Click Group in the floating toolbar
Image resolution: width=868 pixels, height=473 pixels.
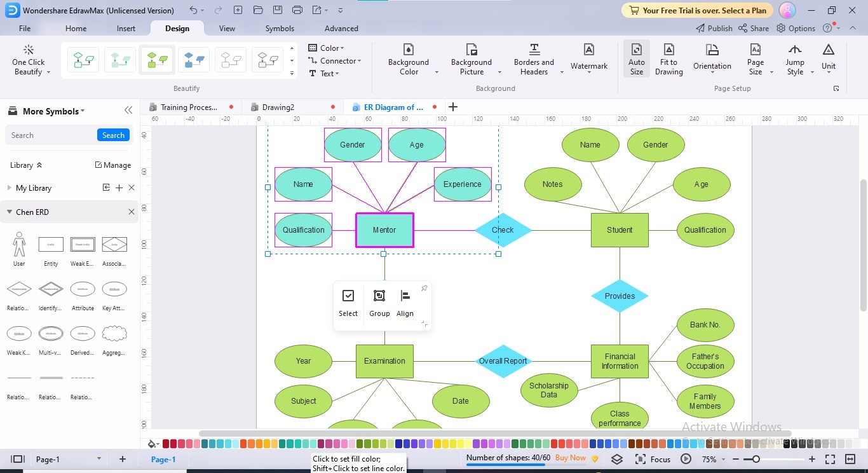[x=379, y=303]
